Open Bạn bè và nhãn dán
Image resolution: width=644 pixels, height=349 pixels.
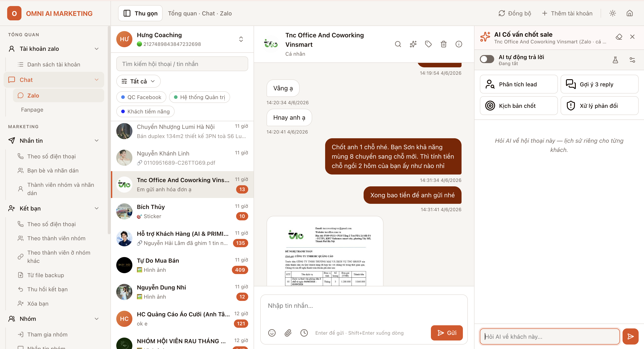58,171
